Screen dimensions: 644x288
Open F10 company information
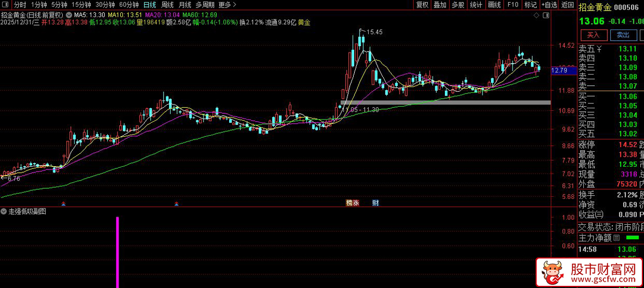pyautogui.click(x=513, y=5)
